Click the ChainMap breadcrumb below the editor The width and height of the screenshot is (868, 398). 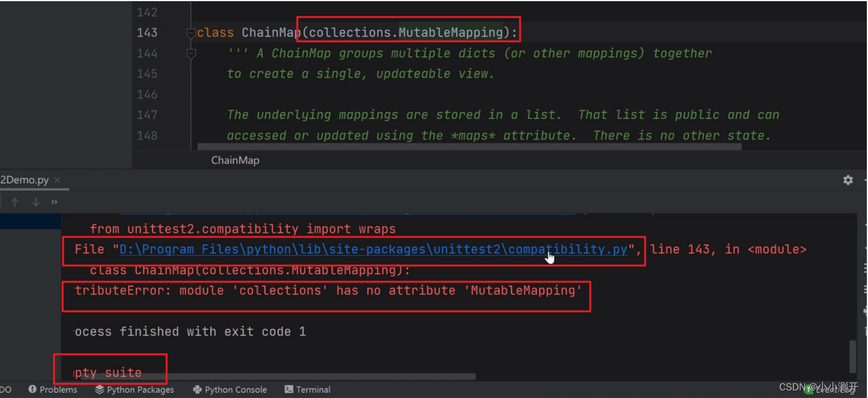(235, 160)
